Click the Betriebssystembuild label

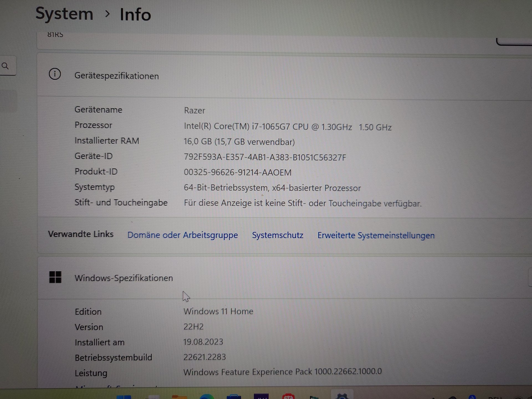[x=113, y=358]
